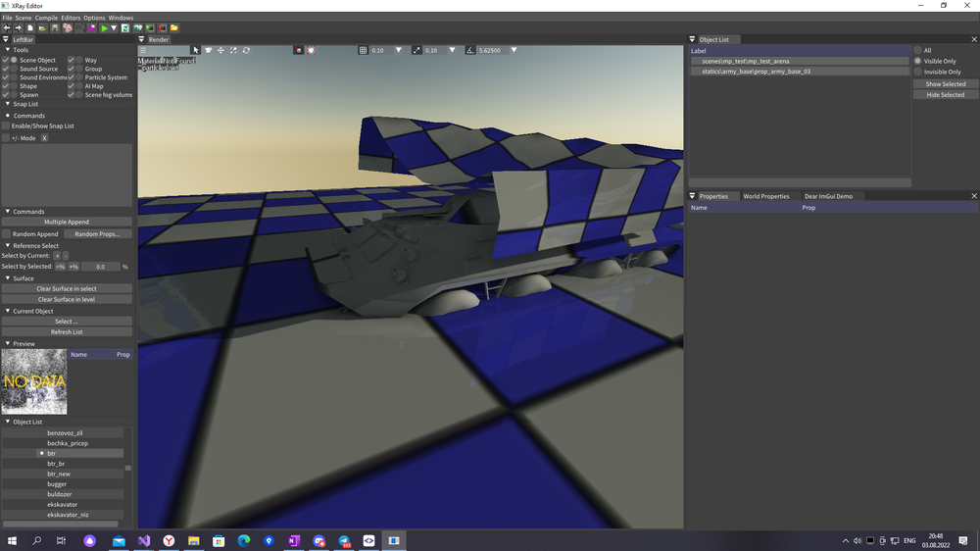This screenshot has height=551, width=980.
Task: Create a new scene with blank page icon
Action: [30, 28]
